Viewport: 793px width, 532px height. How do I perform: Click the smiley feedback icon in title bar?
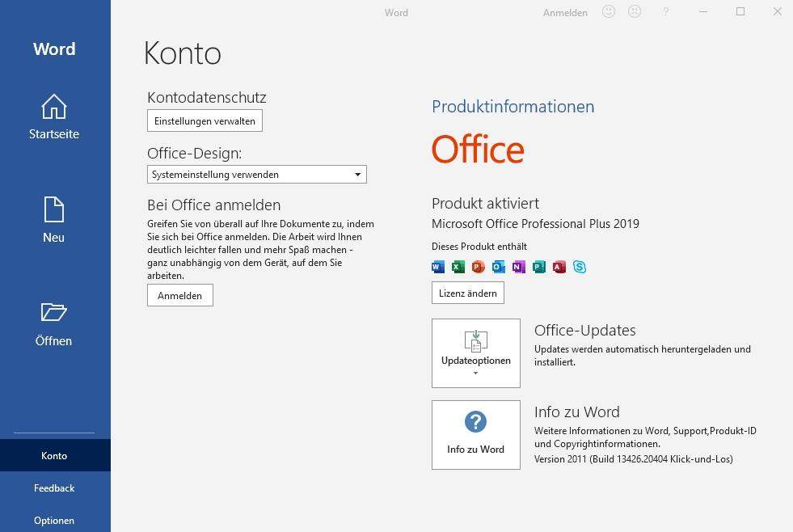pos(607,11)
